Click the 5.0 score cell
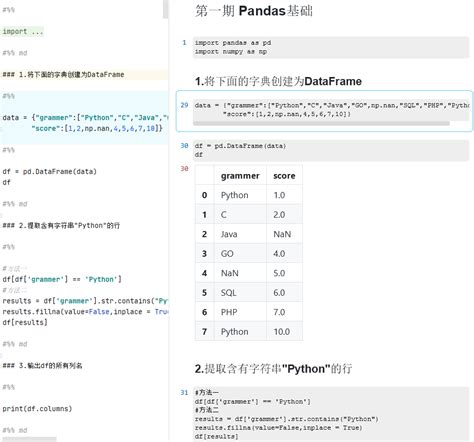The height and width of the screenshot is (442, 474). (279, 273)
